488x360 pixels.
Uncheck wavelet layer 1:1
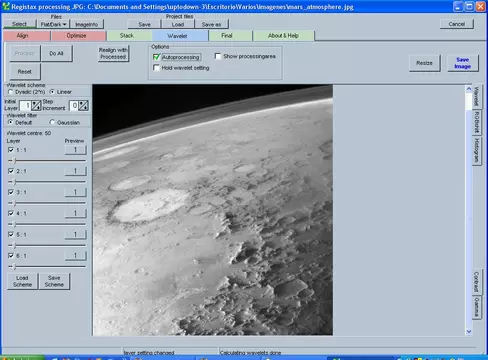[11, 150]
